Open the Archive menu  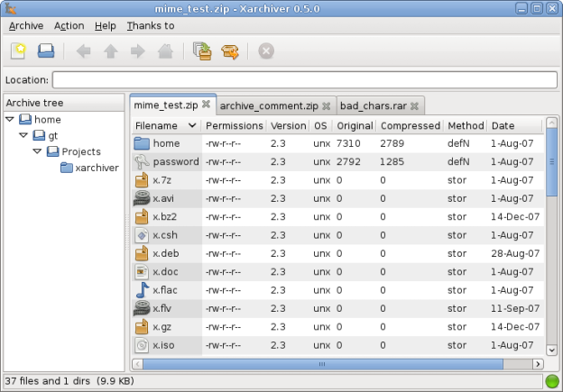coord(25,26)
